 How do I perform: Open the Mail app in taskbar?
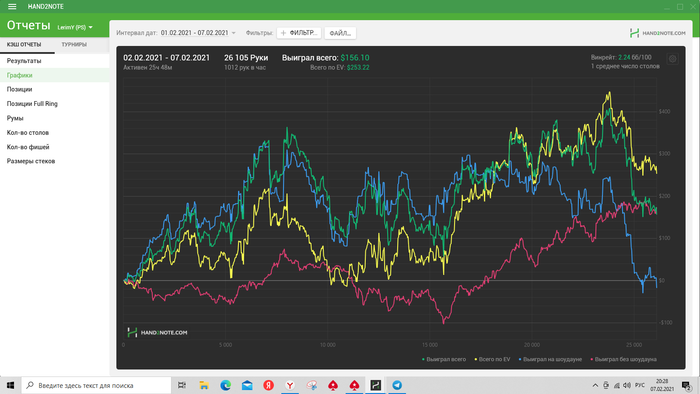point(247,385)
